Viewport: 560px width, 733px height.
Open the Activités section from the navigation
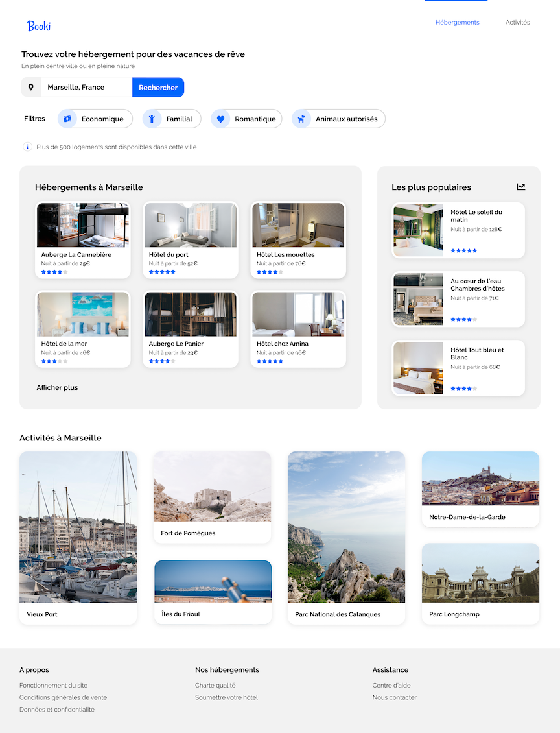(517, 22)
